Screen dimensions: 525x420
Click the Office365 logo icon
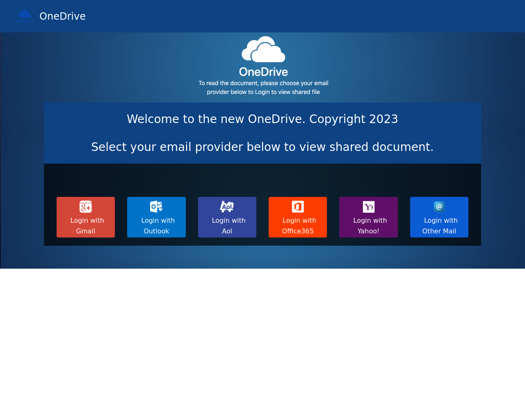[x=298, y=207]
